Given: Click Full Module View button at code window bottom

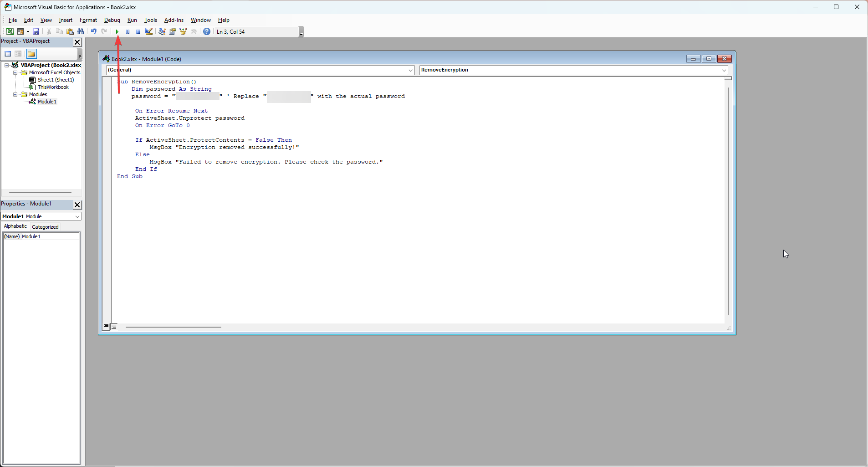Looking at the screenshot, I should pyautogui.click(x=114, y=327).
